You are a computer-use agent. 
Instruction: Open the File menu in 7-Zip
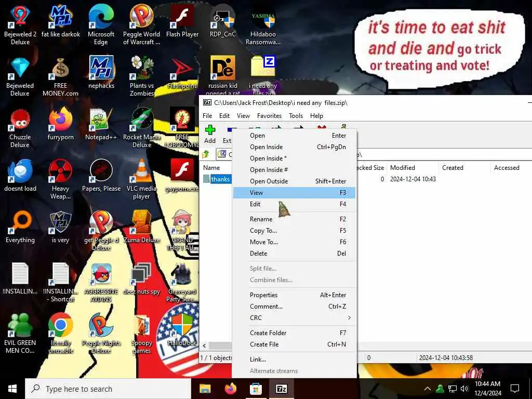[x=207, y=116]
